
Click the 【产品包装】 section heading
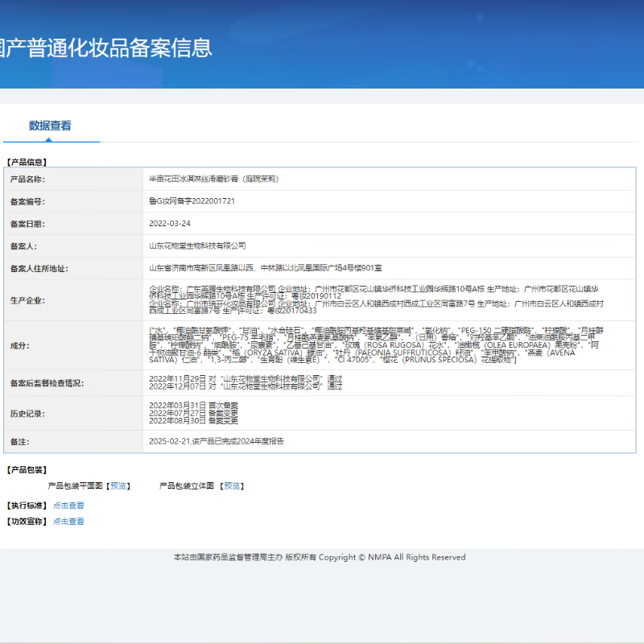[x=27, y=470]
